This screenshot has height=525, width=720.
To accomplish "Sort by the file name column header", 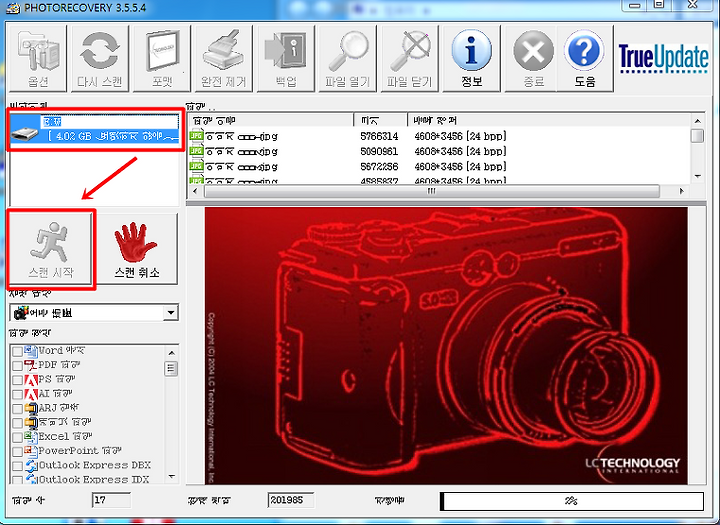I will tap(271, 120).
